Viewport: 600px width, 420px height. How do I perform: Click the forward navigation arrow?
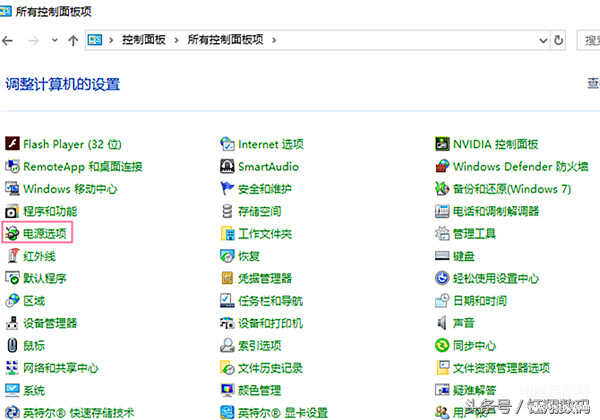[33, 40]
